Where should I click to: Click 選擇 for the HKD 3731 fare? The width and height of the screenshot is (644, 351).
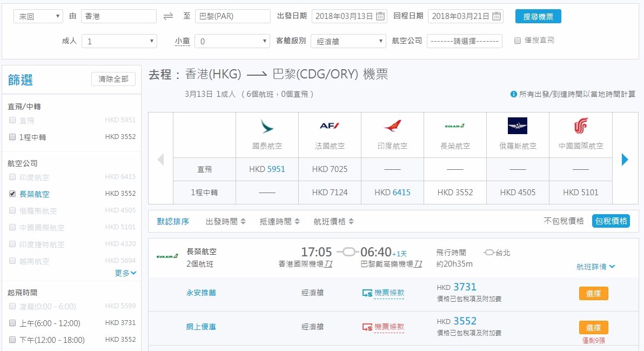pos(593,294)
